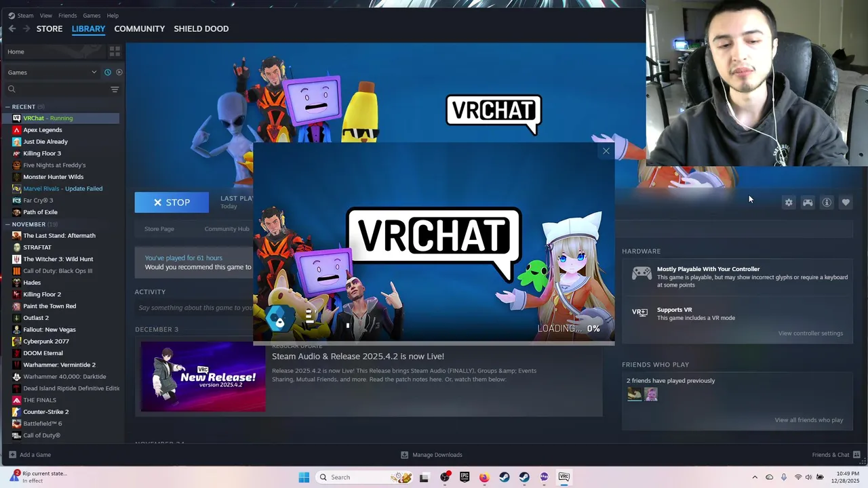Click DOOM Eternal game icon
This screenshot has width=868, height=488.
[x=17, y=353]
